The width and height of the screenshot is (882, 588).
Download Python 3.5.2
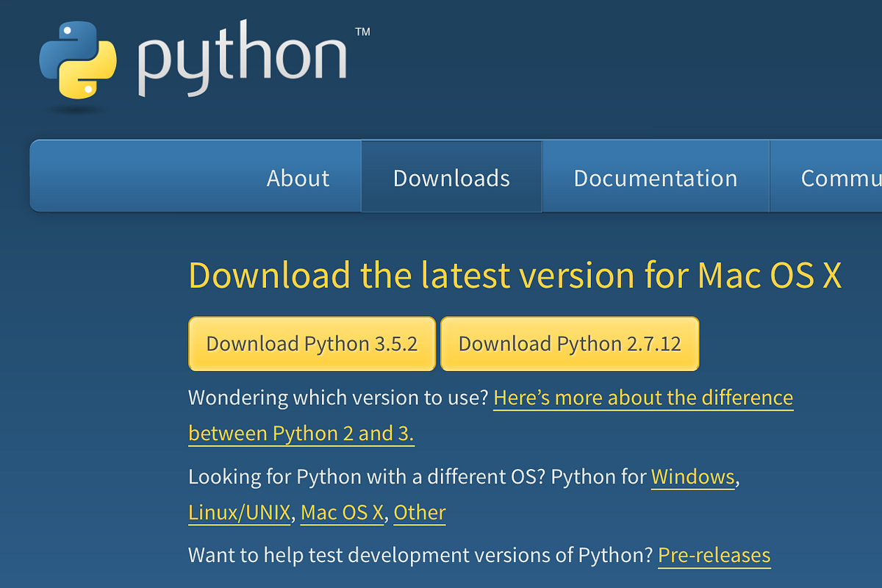pos(312,343)
